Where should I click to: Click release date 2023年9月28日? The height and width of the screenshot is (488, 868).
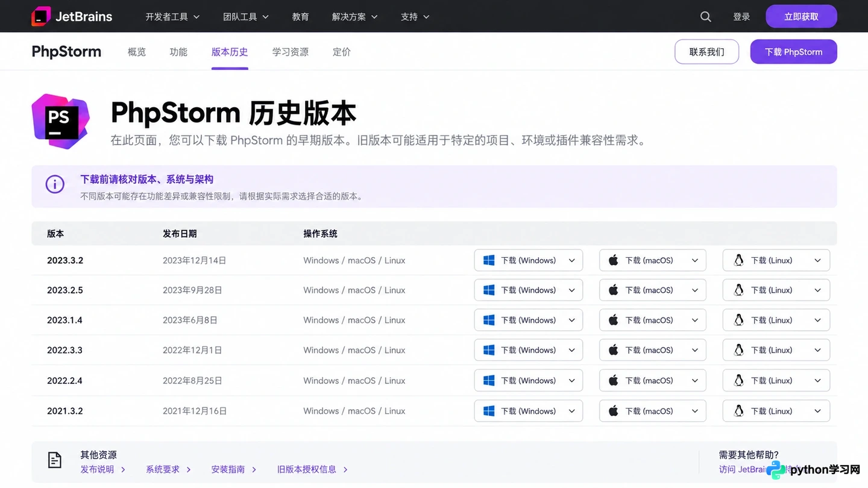point(192,290)
